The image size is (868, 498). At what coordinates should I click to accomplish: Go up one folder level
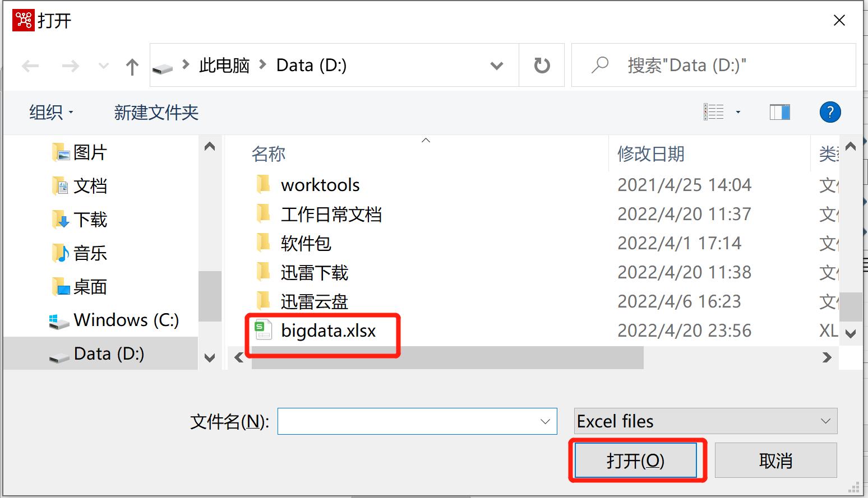pos(132,66)
